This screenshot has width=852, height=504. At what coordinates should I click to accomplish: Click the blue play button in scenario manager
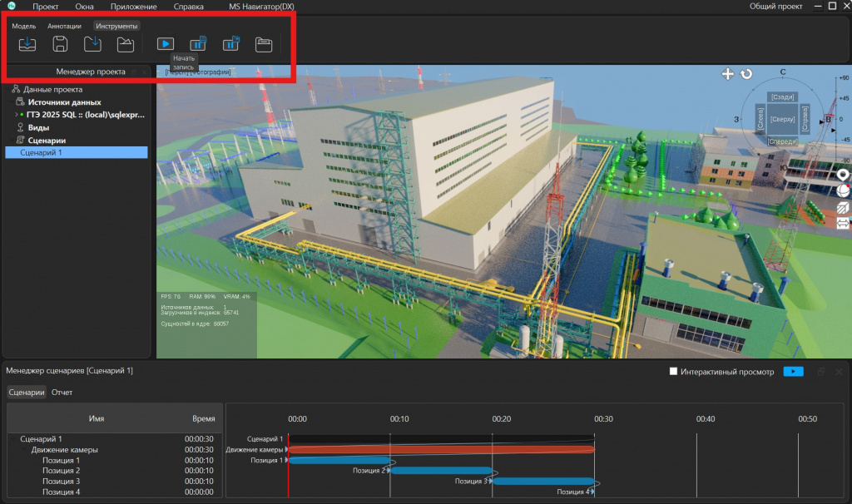[793, 372]
